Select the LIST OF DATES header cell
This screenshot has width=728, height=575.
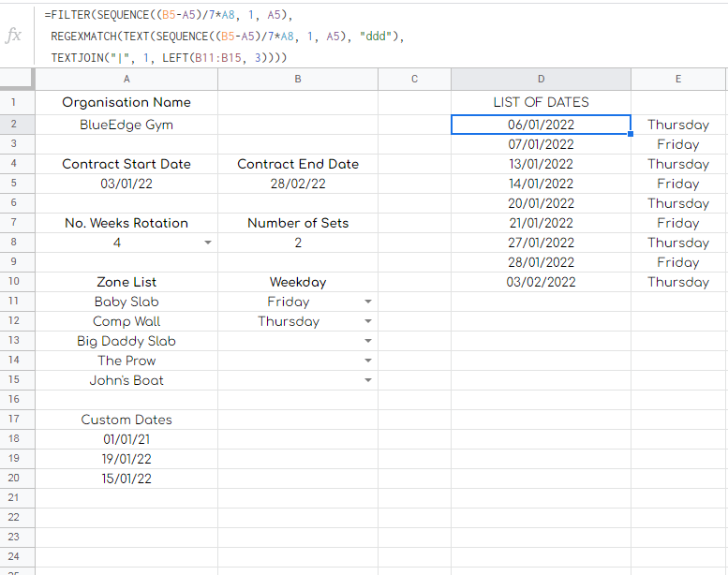541,102
